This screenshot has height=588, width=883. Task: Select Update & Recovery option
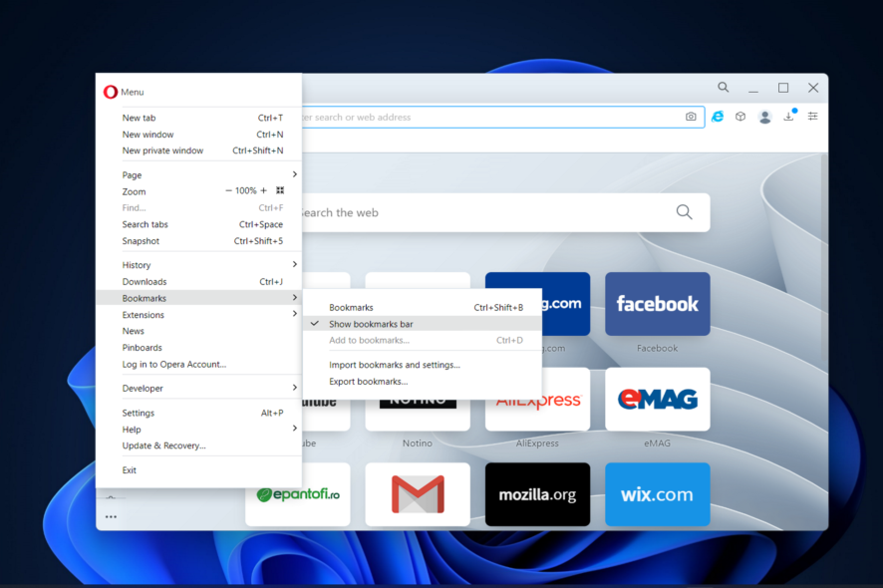pyautogui.click(x=198, y=445)
